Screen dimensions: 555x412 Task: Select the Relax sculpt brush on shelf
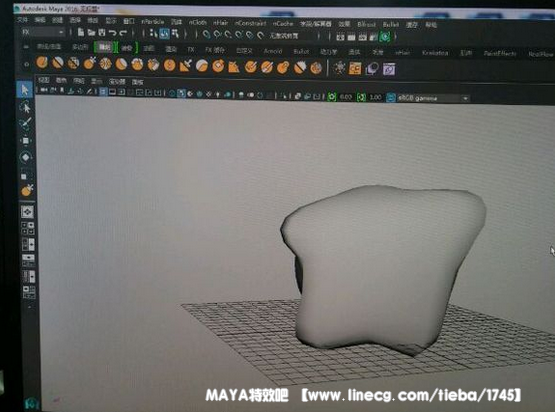[x=73, y=63]
